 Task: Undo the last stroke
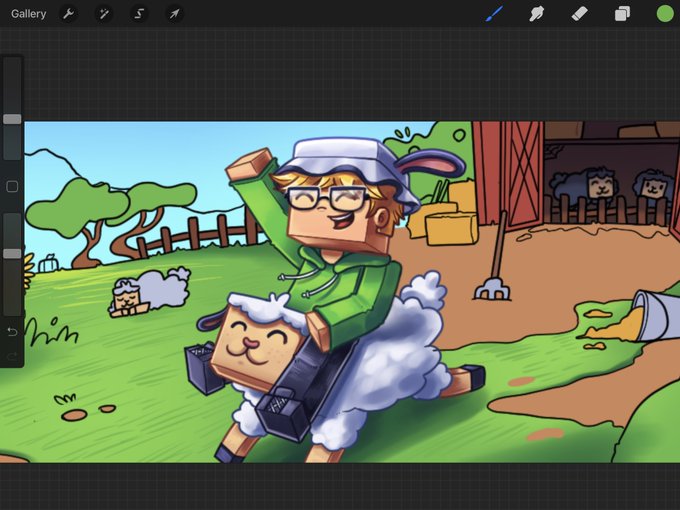pyautogui.click(x=12, y=332)
